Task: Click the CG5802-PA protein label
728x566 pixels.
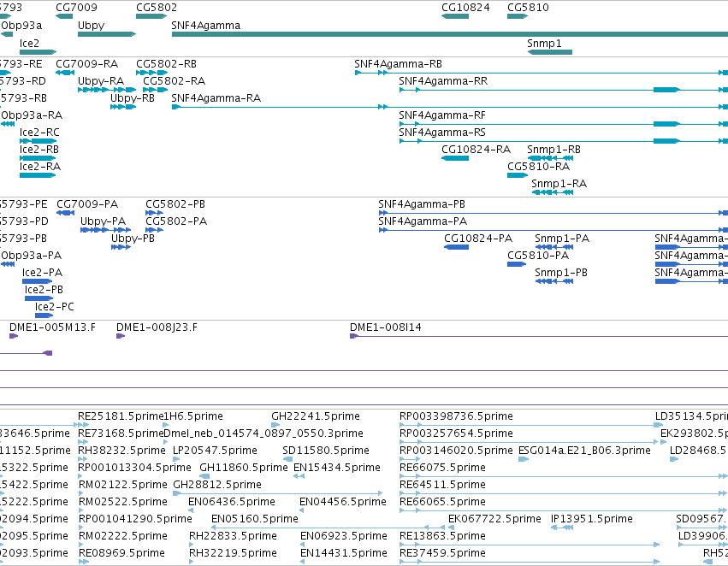Action: [176, 221]
